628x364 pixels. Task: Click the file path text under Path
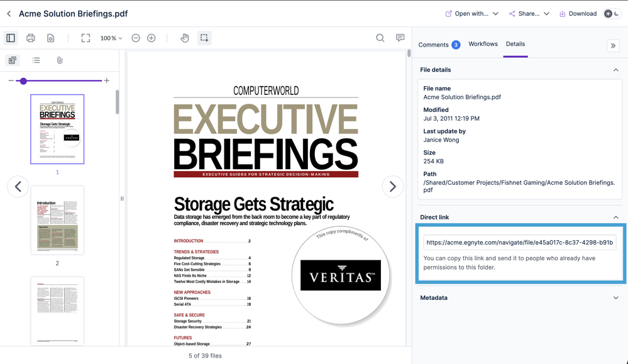point(519,186)
